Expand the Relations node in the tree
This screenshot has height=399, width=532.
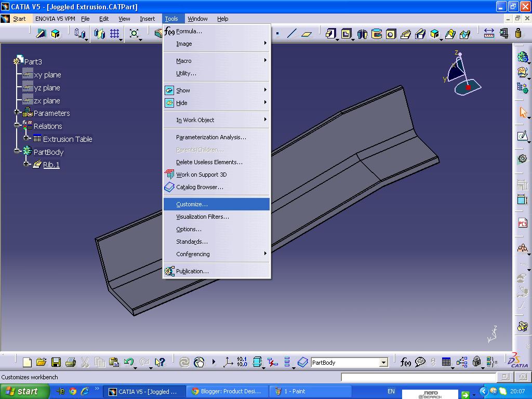click(x=17, y=126)
